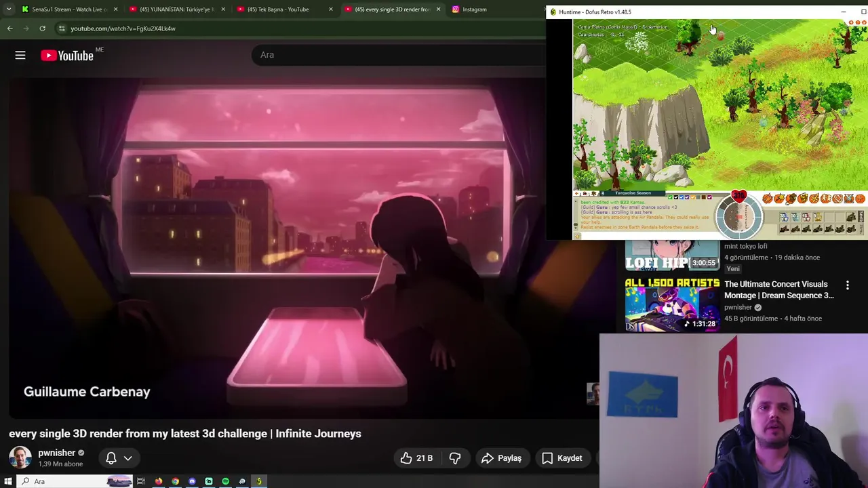Open pwnisher channel name link

[x=56, y=453]
